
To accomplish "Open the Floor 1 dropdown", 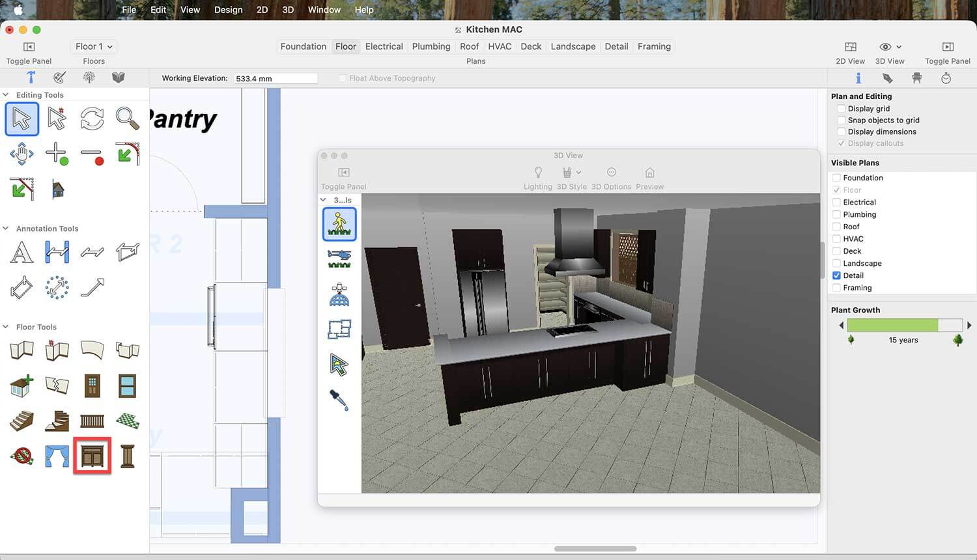I will click(x=94, y=46).
